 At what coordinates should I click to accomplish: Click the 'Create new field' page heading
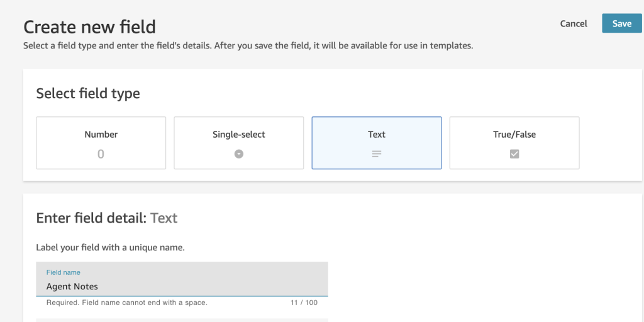[x=89, y=27]
